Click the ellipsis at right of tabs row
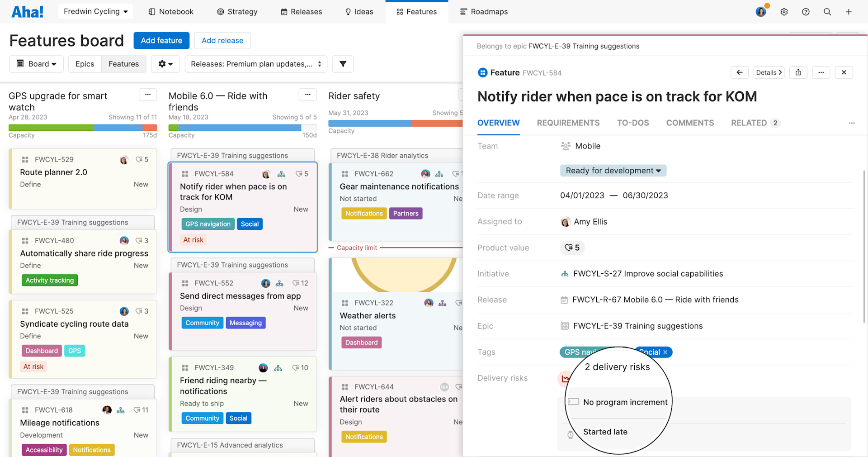The image size is (868, 457). tap(852, 123)
